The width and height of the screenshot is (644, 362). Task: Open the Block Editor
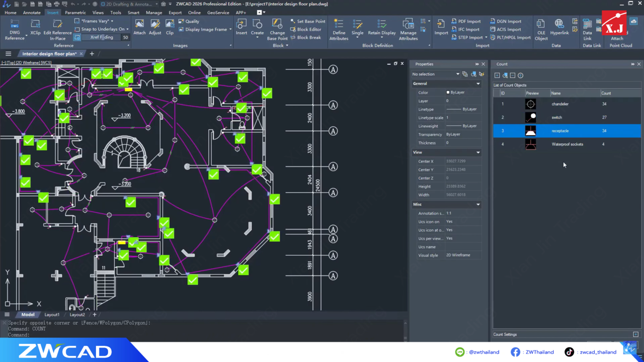[305, 29]
